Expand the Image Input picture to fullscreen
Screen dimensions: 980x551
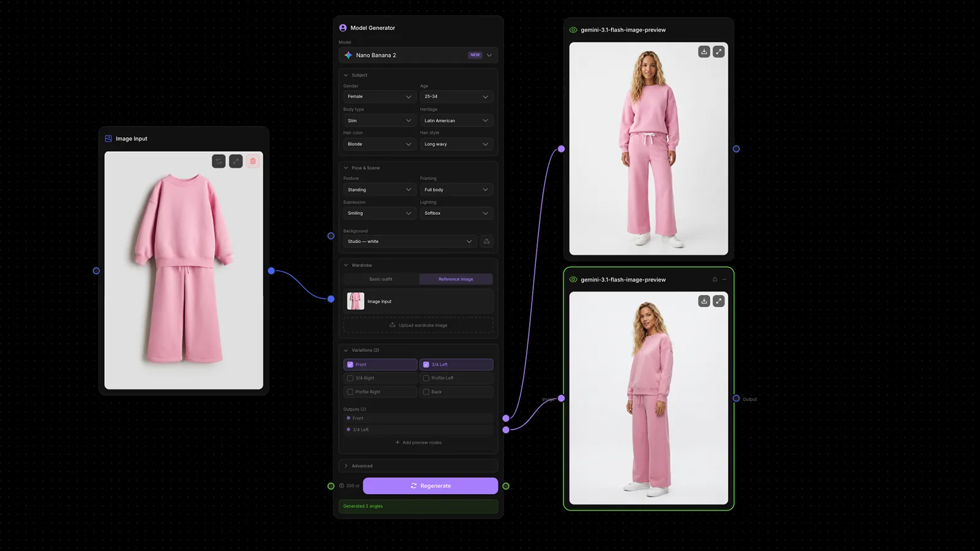(x=236, y=161)
